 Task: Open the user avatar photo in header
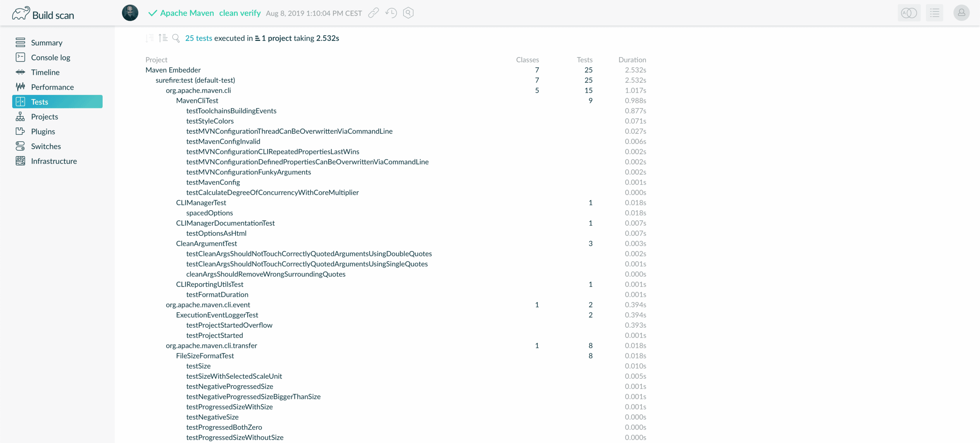click(x=130, y=13)
